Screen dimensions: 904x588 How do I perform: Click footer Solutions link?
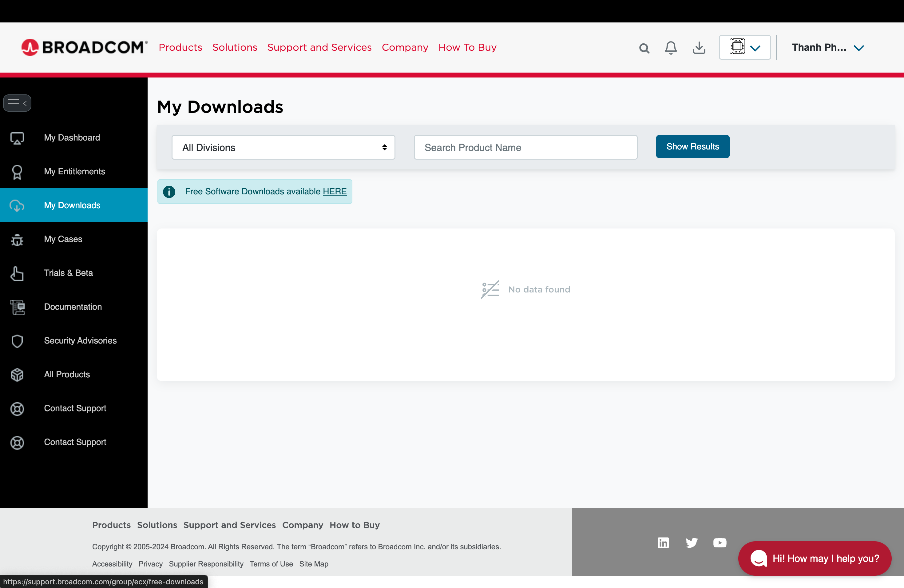[157, 525]
